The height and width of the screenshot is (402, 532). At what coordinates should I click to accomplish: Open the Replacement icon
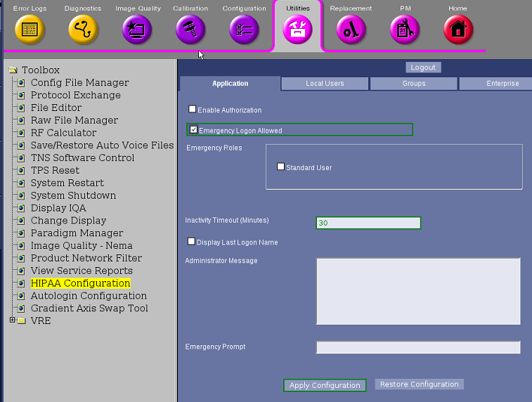coord(351,30)
